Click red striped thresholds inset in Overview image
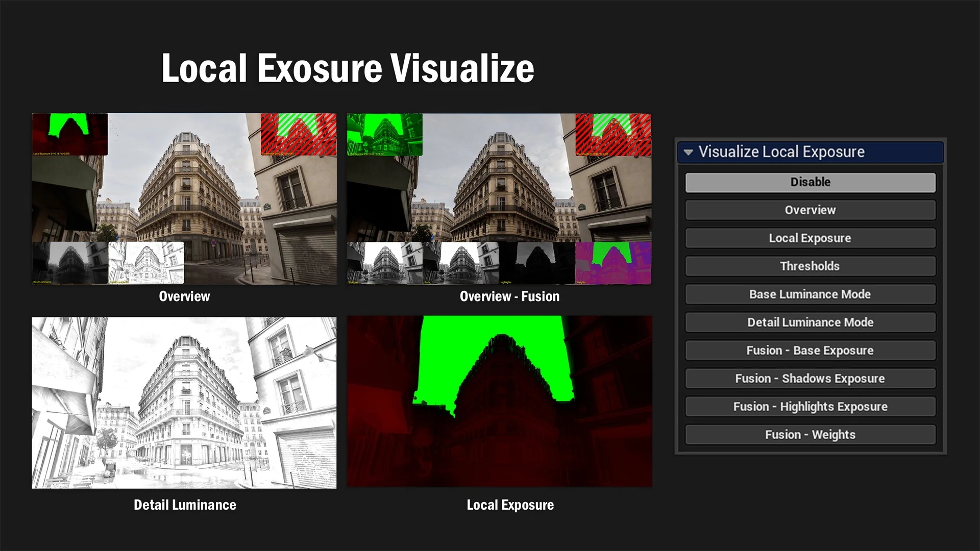 pyautogui.click(x=298, y=134)
